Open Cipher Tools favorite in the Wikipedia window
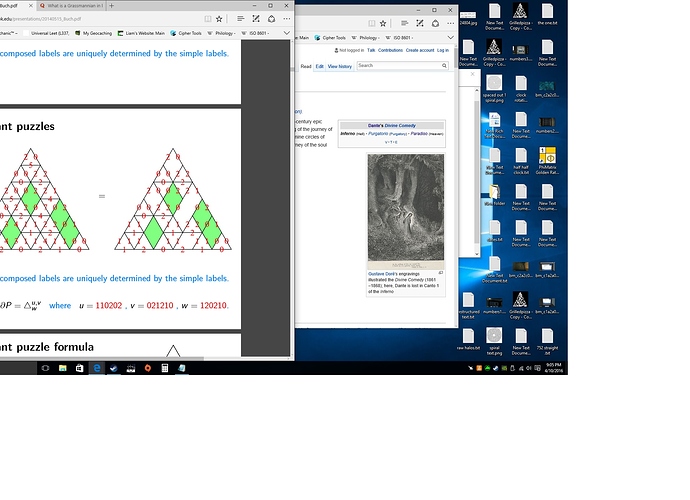This screenshot has width=690, height=500. coord(330,38)
